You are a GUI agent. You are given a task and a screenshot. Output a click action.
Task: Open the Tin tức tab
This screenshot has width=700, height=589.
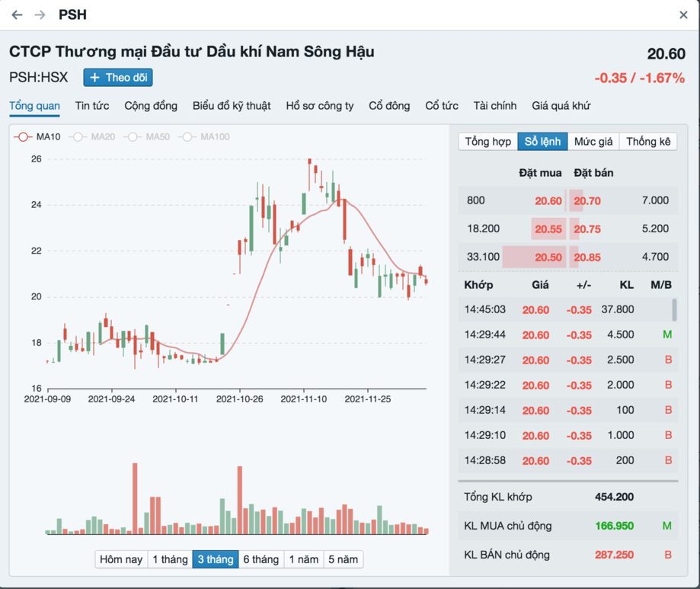click(x=92, y=106)
